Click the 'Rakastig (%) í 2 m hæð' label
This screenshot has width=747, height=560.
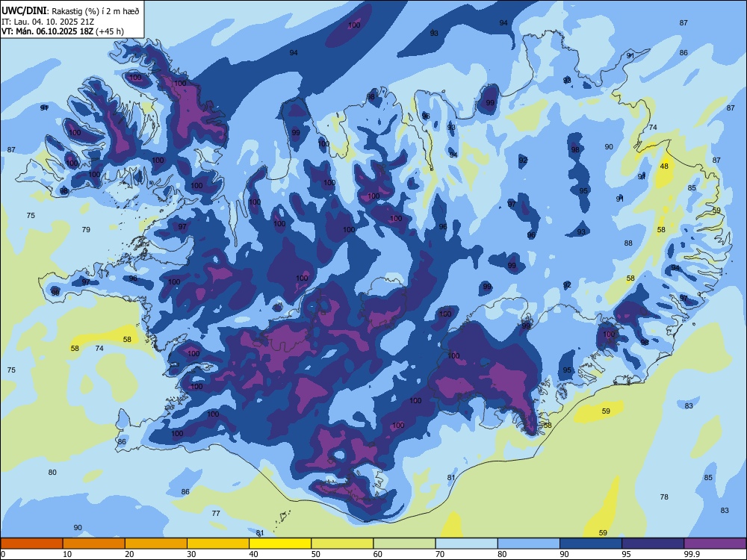96,11
